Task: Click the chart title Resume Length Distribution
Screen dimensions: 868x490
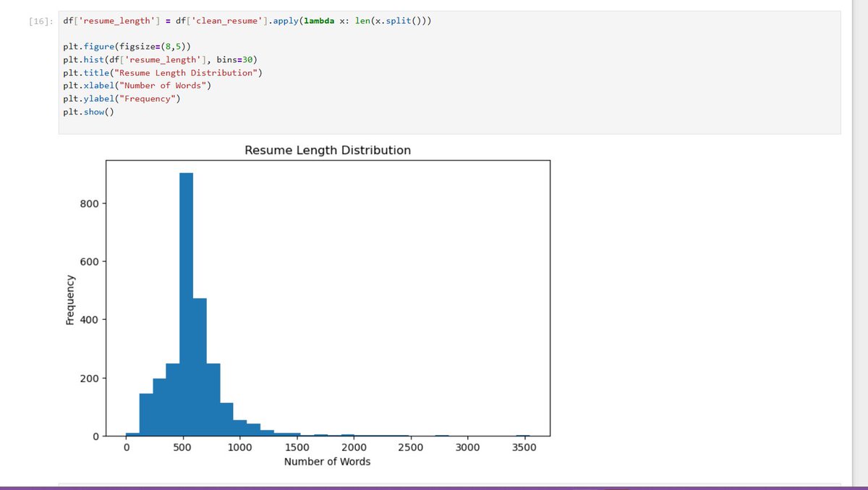Action: (x=328, y=151)
